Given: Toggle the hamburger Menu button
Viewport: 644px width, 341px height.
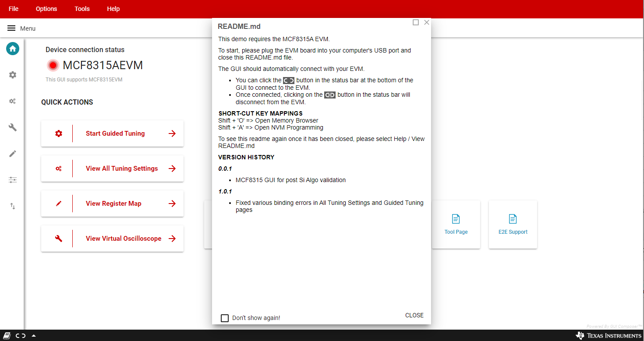Looking at the screenshot, I should point(11,28).
